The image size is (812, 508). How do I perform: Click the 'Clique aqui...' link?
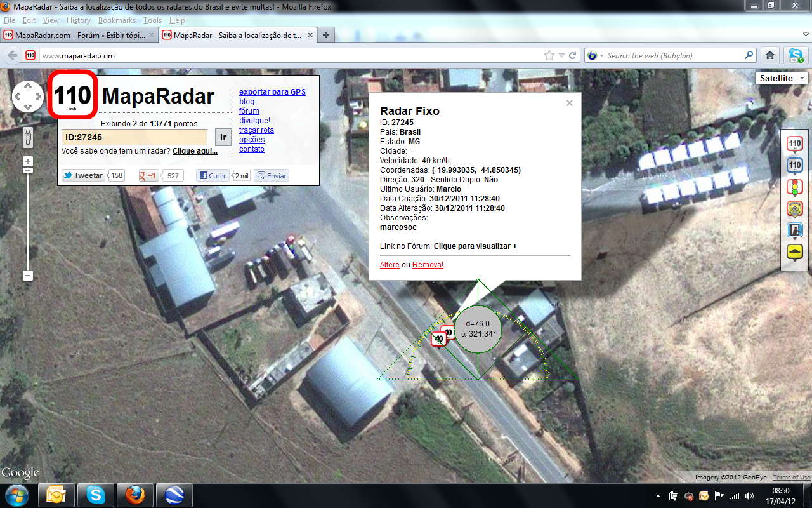[x=195, y=151]
